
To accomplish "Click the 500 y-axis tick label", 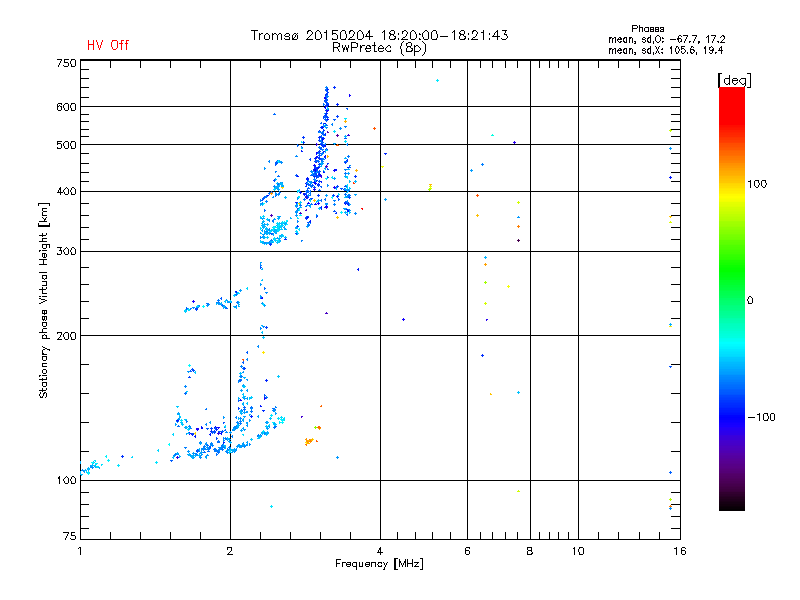I will (x=66, y=145).
